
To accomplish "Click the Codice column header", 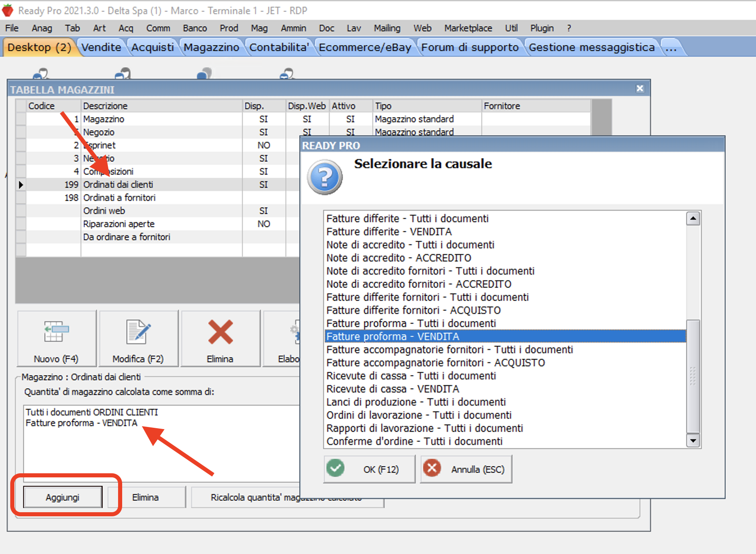I will [x=53, y=106].
